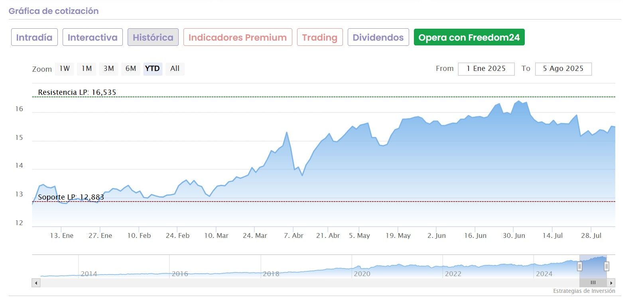Set zoom range to 1M
644x306 pixels.
point(87,69)
